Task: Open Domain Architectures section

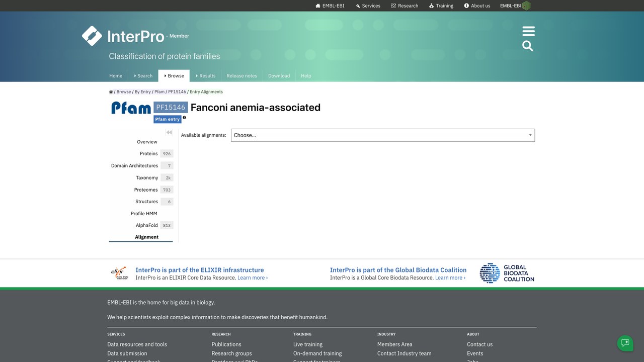Action: [x=141, y=165]
